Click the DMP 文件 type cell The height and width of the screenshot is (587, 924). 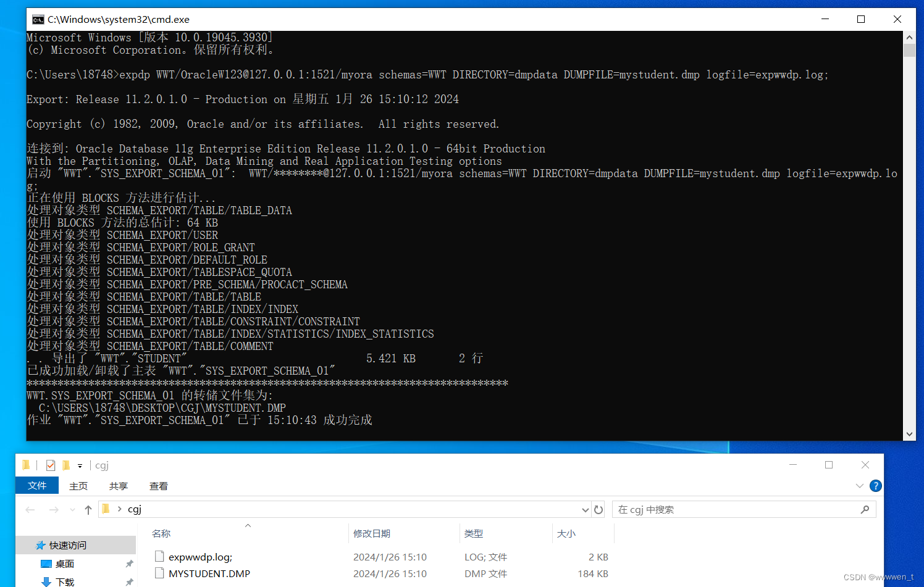pyautogui.click(x=485, y=573)
